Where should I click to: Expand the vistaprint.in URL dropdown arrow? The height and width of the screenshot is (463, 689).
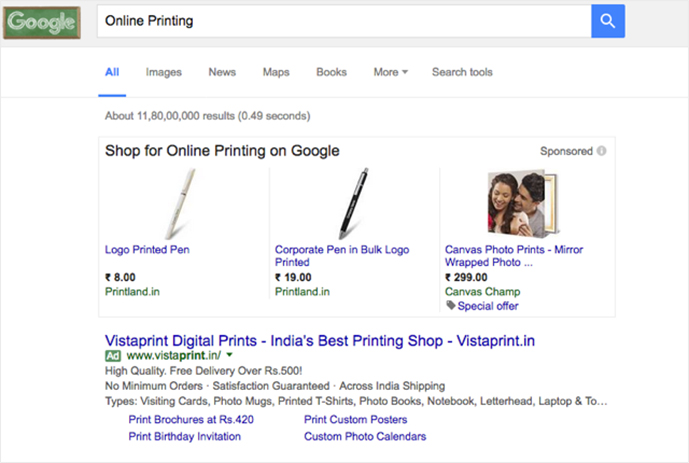point(229,355)
